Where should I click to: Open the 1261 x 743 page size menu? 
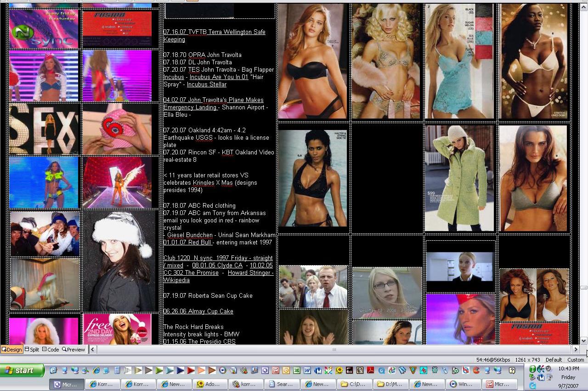click(527, 360)
